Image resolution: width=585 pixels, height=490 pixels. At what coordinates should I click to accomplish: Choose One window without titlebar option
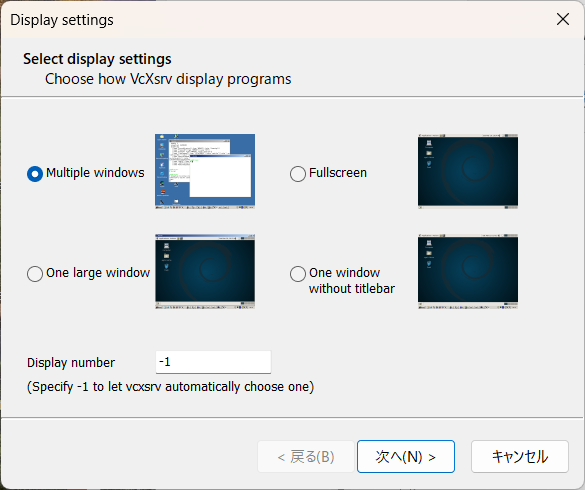pos(298,274)
